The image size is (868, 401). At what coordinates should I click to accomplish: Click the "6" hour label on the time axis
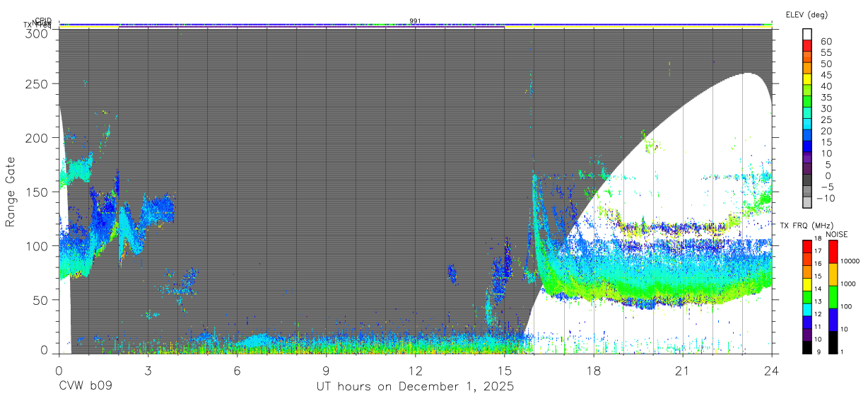[237, 371]
